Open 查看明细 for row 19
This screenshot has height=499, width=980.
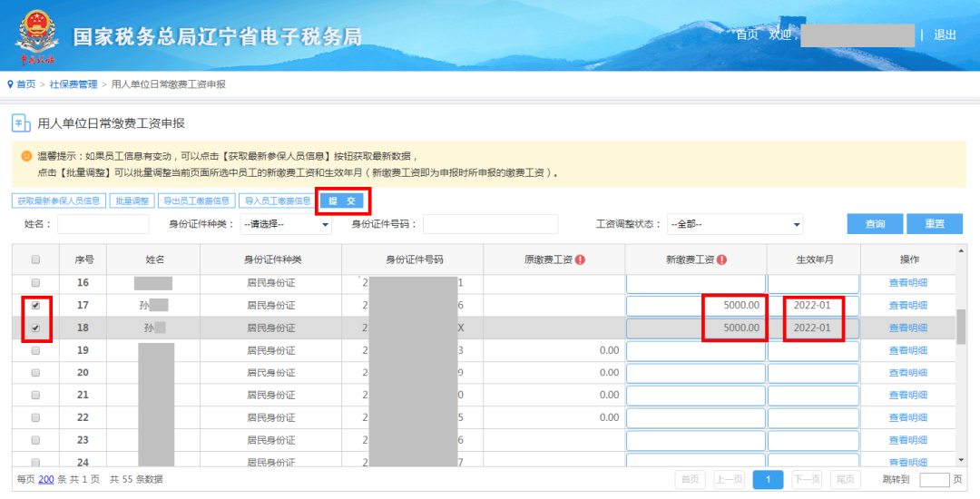point(908,350)
